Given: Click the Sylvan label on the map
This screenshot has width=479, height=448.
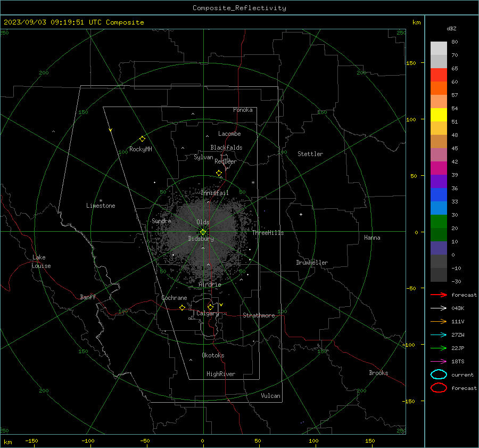Looking at the screenshot, I should 203,157.
